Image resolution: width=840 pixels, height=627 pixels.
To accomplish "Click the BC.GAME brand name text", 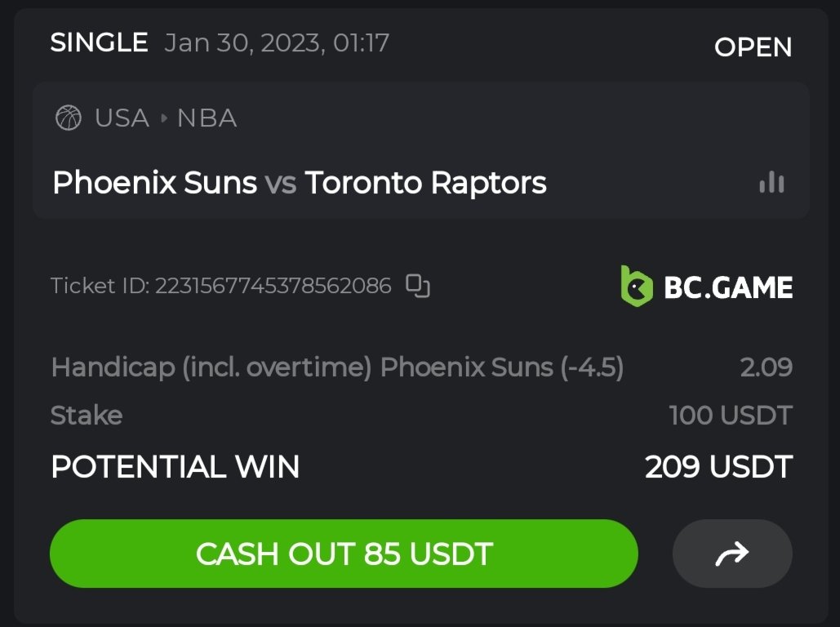I will 728,287.
